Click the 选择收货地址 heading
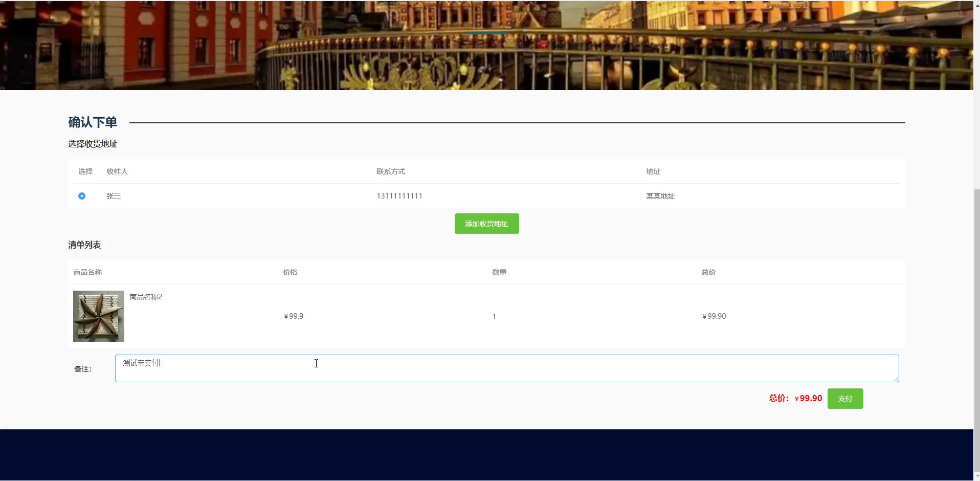Screen dimensions: 980x481 [93, 144]
